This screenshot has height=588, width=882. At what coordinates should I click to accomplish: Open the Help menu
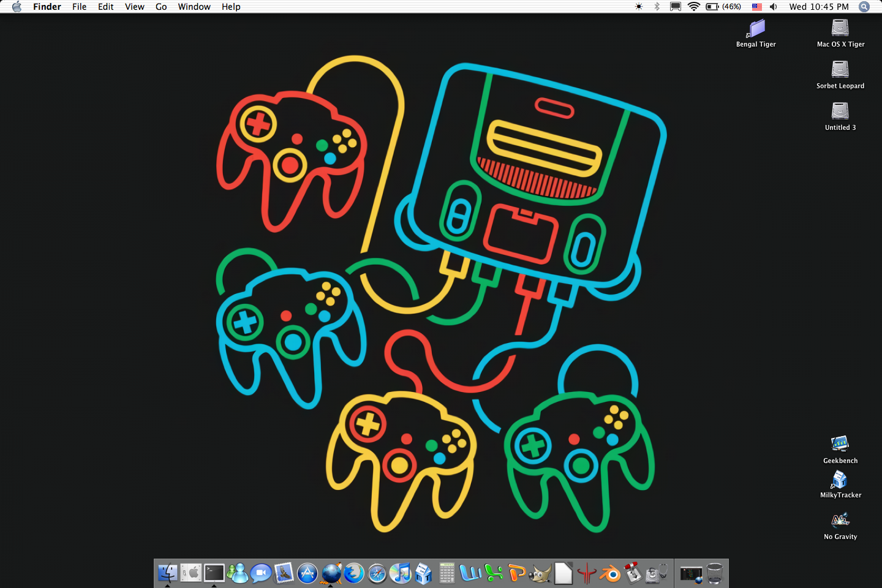[x=231, y=7]
